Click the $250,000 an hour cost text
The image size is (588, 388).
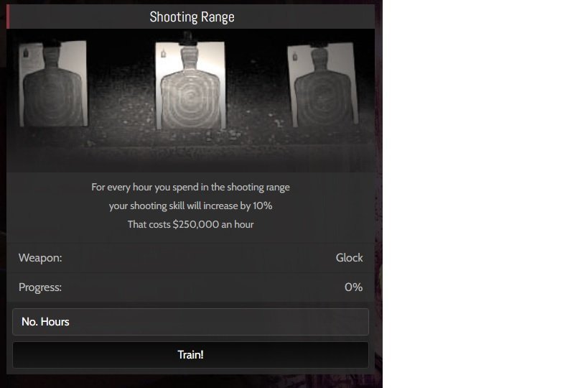coord(213,224)
